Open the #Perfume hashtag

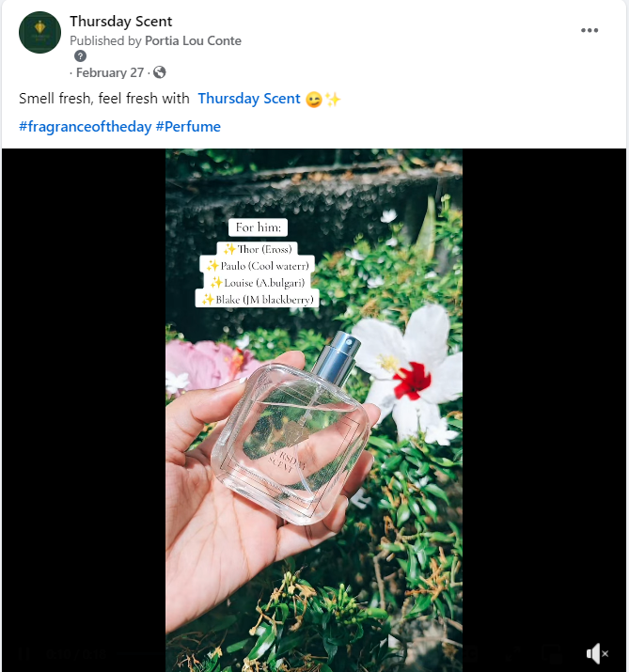188,127
